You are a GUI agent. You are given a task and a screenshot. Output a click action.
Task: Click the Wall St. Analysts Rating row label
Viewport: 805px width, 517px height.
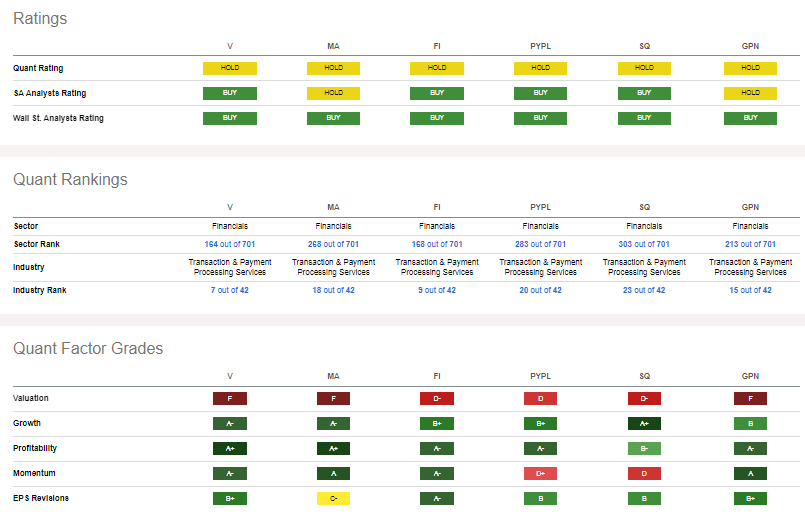point(58,118)
